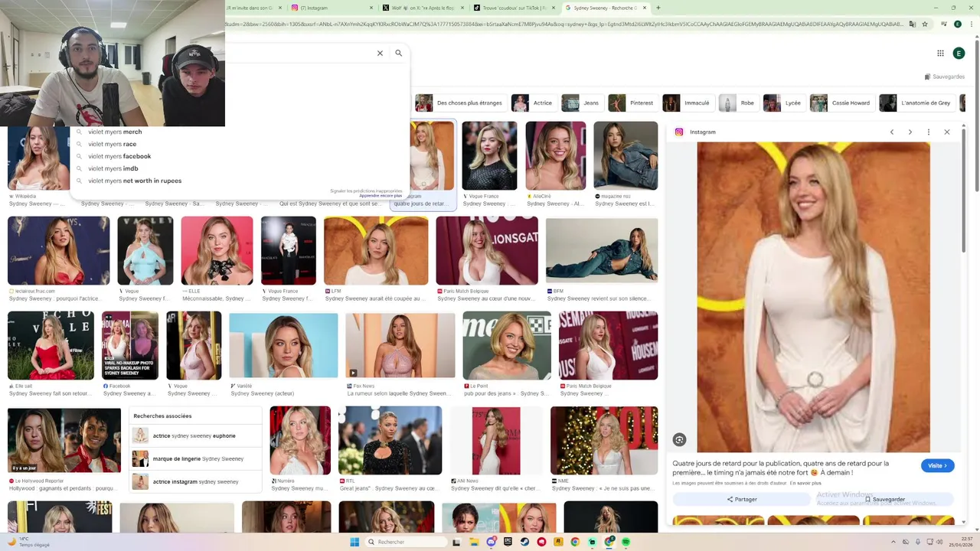
Task: Click the blue Visite button
Action: 937,465
